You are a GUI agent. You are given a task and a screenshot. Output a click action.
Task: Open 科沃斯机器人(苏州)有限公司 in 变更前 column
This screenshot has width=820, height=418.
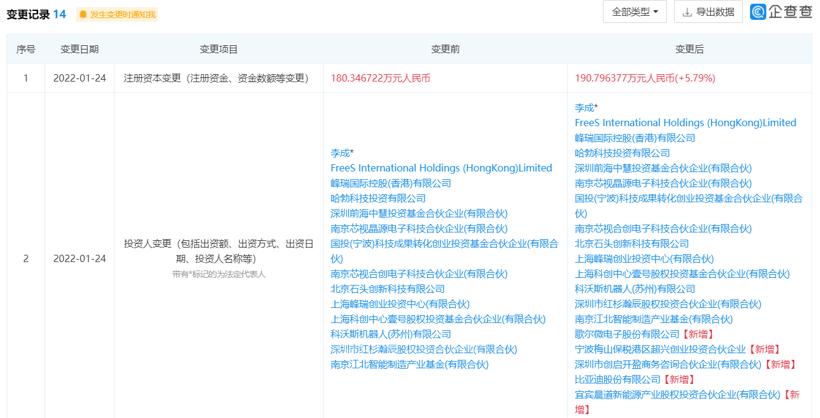tap(390, 334)
